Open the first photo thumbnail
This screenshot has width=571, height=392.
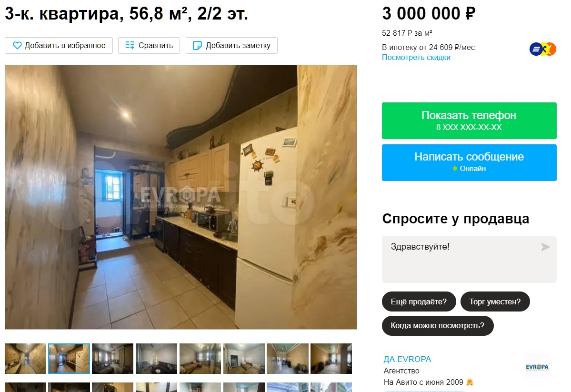(x=26, y=359)
